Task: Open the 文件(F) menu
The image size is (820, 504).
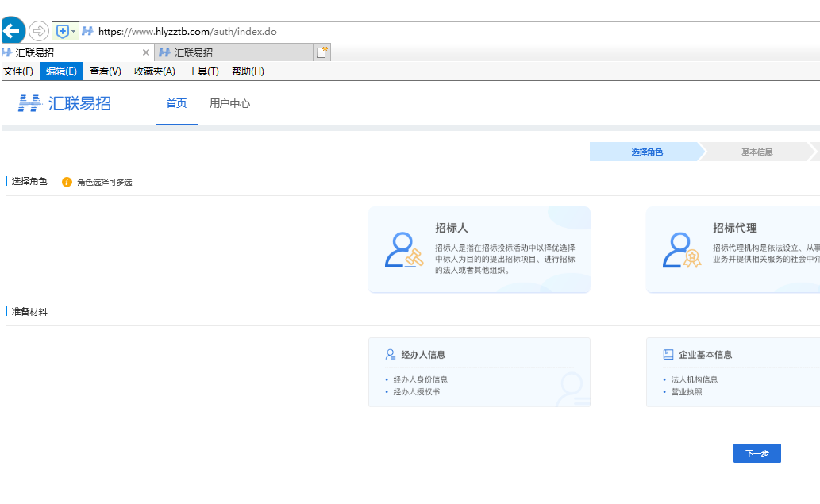Action: 18,71
